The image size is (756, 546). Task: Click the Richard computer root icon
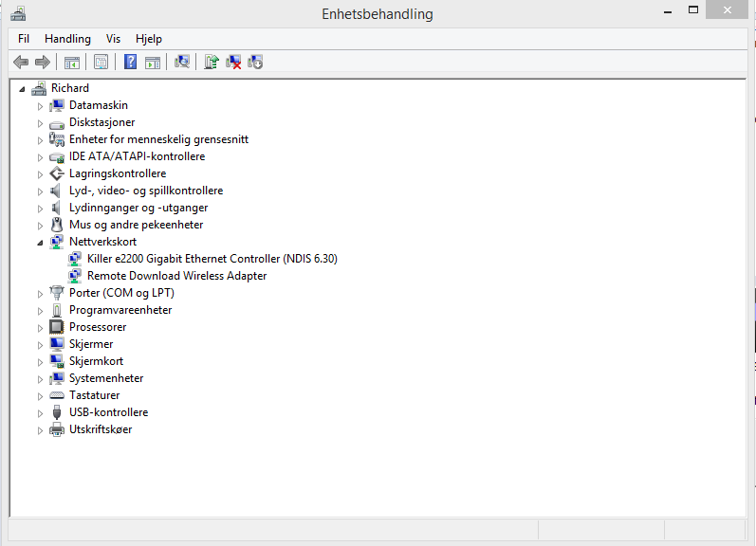pos(39,88)
